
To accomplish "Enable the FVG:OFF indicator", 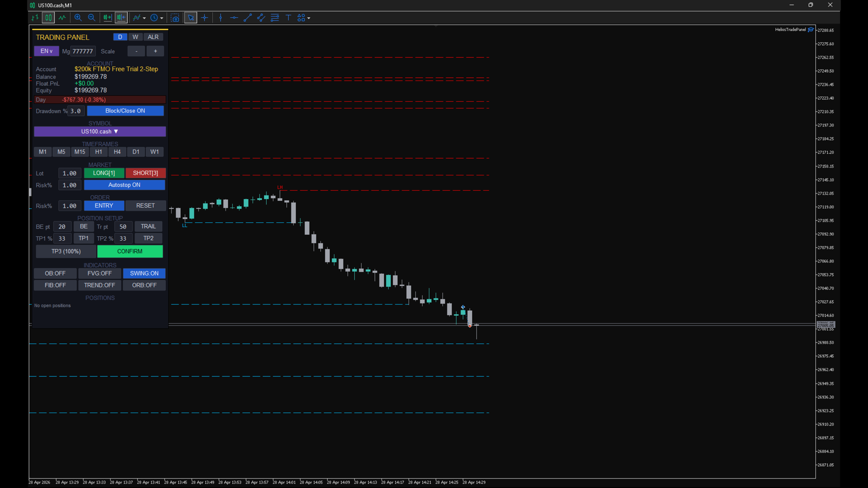I will tap(99, 273).
